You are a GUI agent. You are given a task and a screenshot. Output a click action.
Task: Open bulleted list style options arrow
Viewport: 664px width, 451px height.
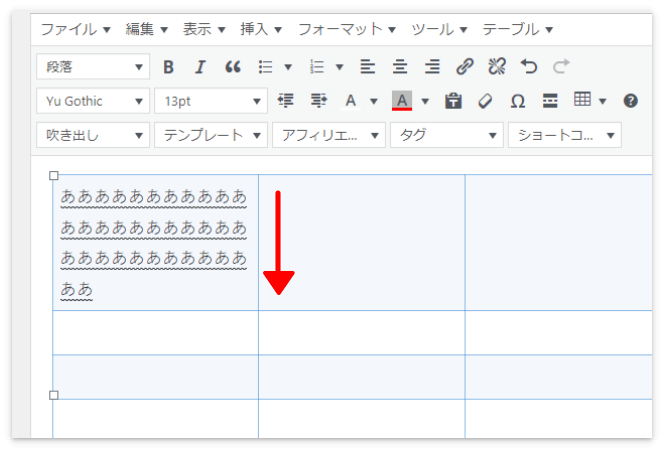(288, 67)
